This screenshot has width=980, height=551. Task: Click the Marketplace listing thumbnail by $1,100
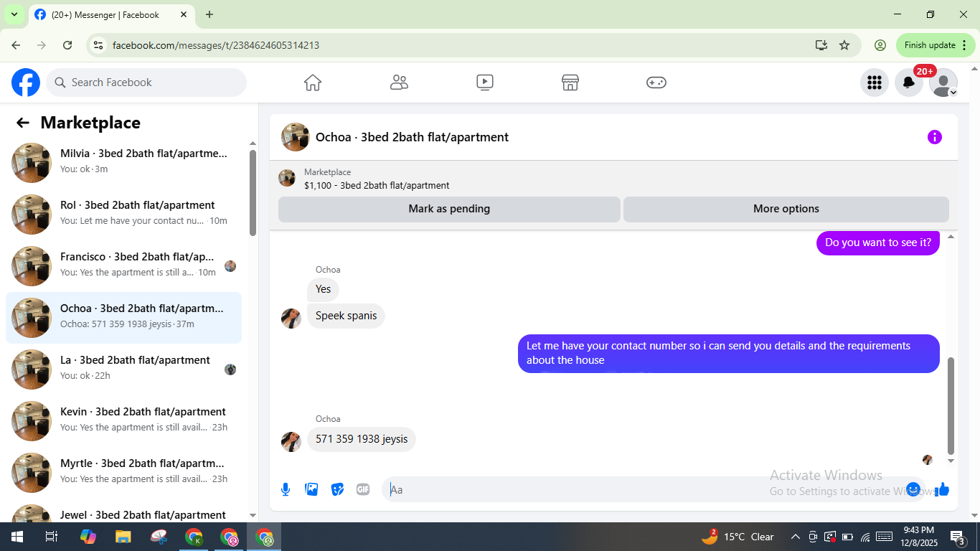coord(287,178)
